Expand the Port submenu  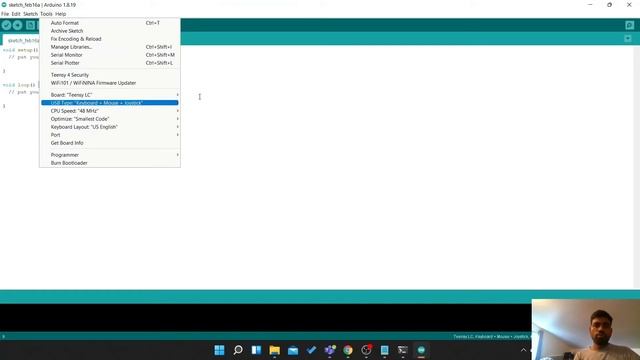(x=110, y=135)
